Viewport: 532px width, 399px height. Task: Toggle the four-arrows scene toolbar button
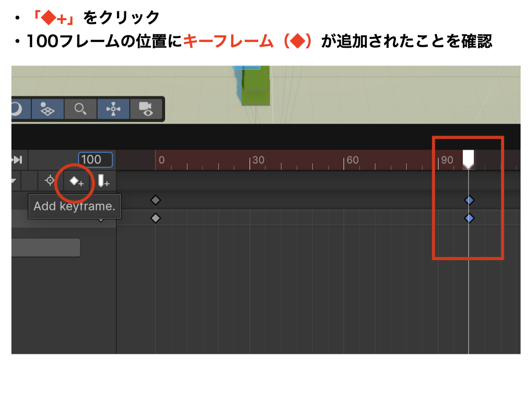coord(113,109)
